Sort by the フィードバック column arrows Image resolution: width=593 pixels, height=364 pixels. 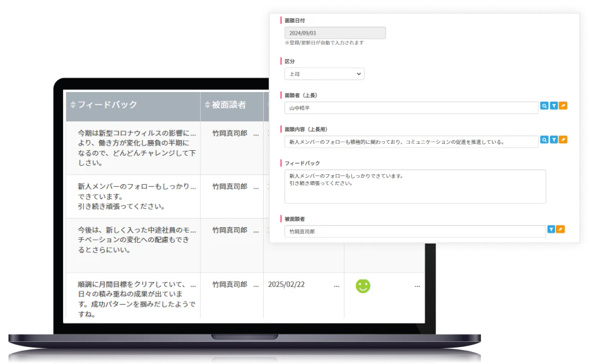point(73,105)
